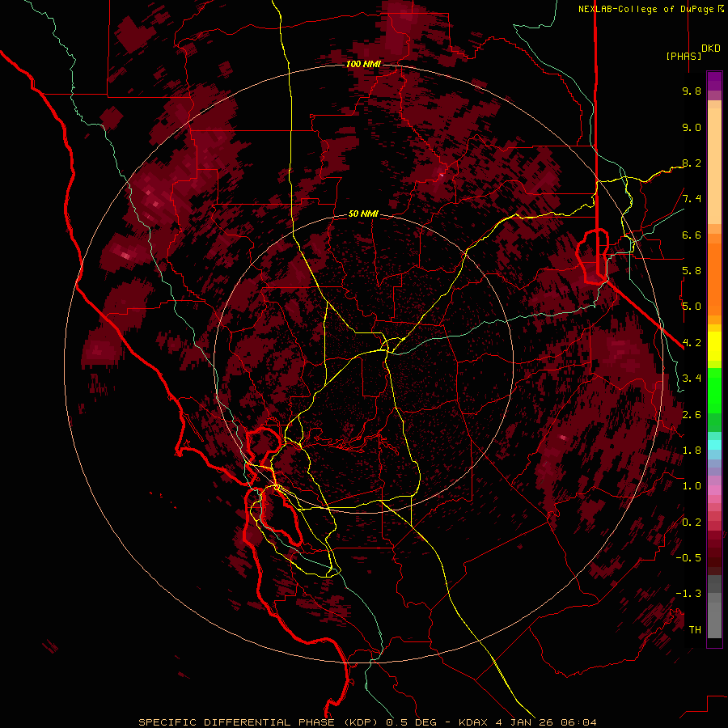This screenshot has width=728, height=728.
Task: Click the 6.6 scale value
Action: [x=692, y=235]
